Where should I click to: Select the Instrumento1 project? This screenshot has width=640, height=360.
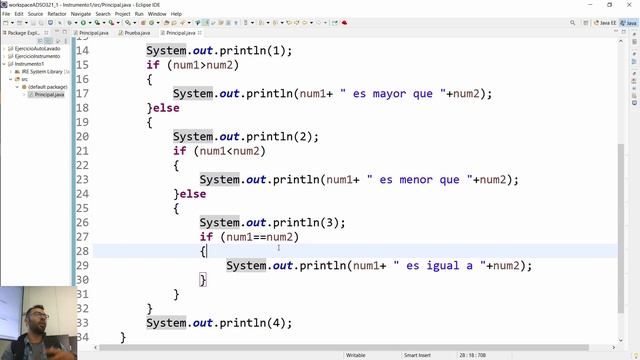tap(29, 64)
